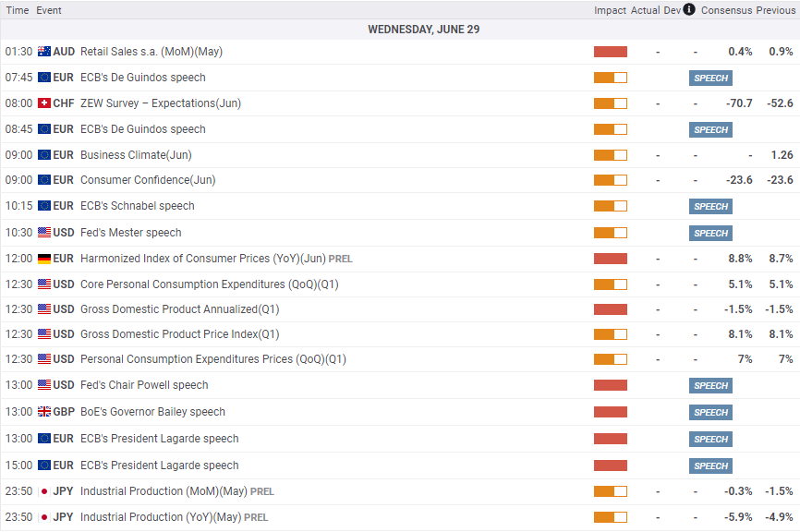Select the Wednesday, June 29 date header
The height and width of the screenshot is (532, 800).
(424, 30)
